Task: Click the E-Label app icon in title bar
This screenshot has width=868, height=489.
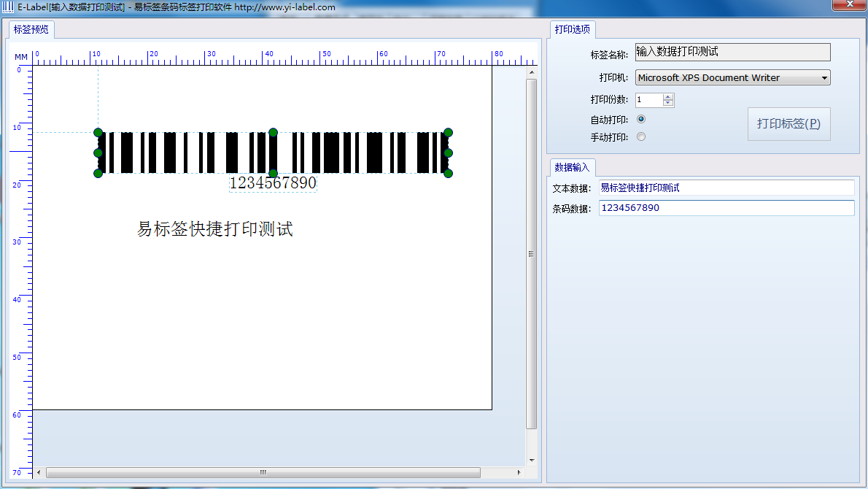Action: pos(8,7)
